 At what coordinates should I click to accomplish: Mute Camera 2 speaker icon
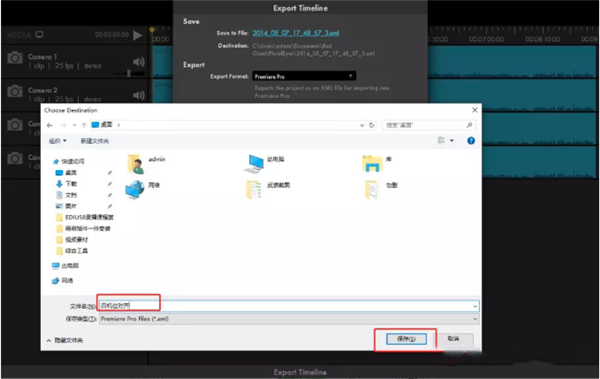click(139, 95)
